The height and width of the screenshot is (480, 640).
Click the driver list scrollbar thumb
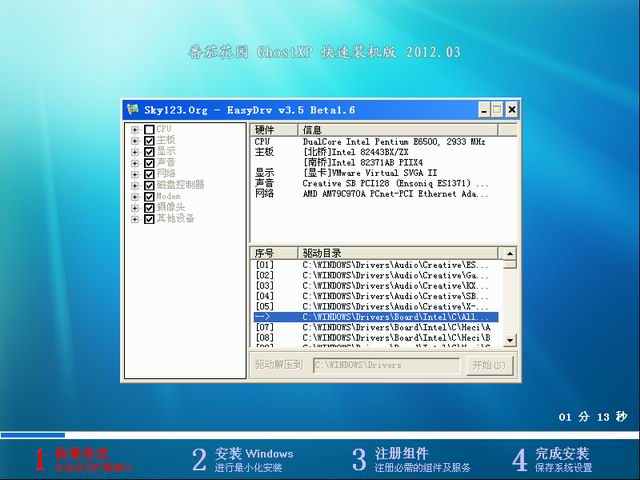510,264
